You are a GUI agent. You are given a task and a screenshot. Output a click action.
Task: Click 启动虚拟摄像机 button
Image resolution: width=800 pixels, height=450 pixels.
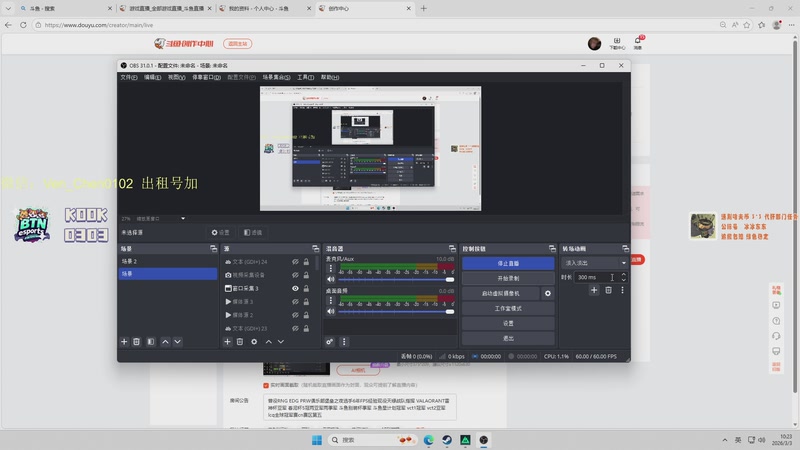pyautogui.click(x=501, y=293)
